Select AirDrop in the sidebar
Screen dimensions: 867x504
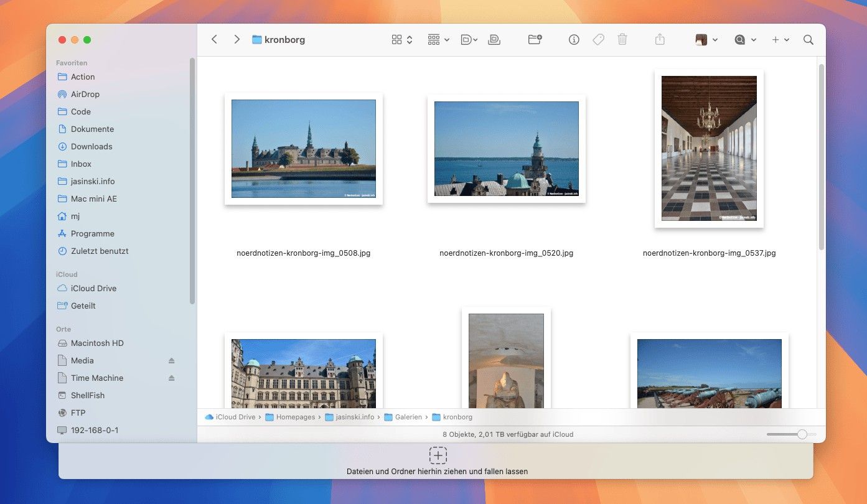85,95
